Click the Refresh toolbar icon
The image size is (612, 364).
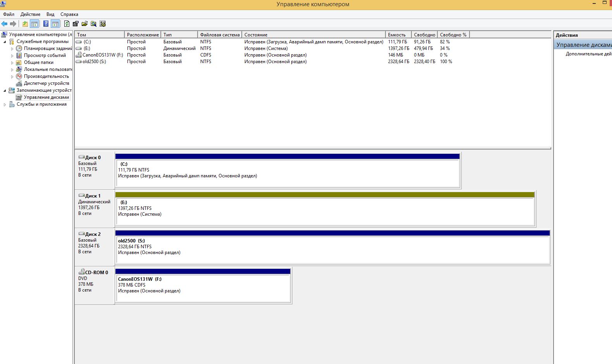(67, 24)
